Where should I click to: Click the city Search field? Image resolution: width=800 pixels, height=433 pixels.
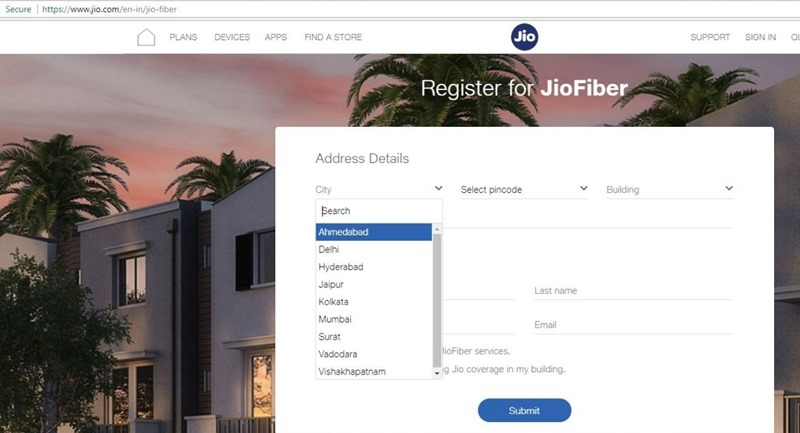pyautogui.click(x=379, y=211)
